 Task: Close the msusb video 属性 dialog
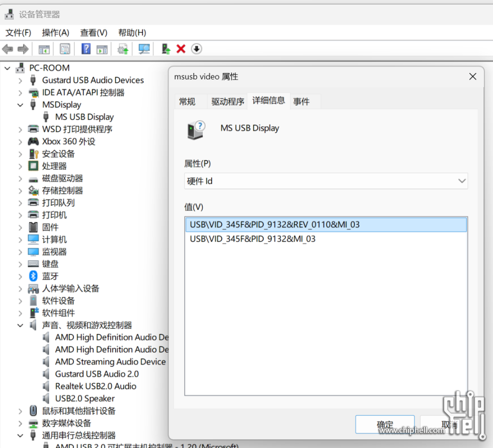pyautogui.click(x=472, y=77)
